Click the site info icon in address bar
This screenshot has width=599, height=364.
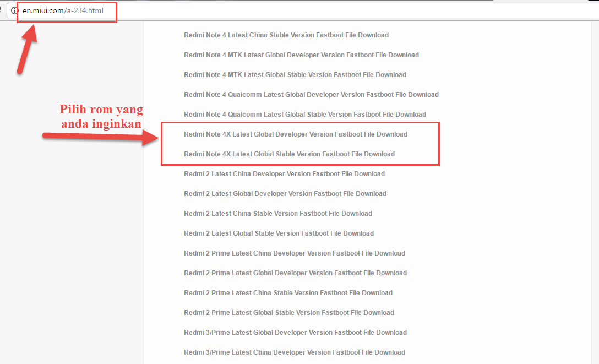coord(14,10)
